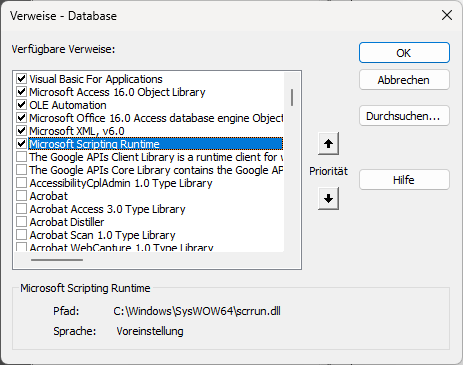Screen dimensions: 463x365
Task: Uncheck OLE Automation reference
Action: (x=22, y=105)
